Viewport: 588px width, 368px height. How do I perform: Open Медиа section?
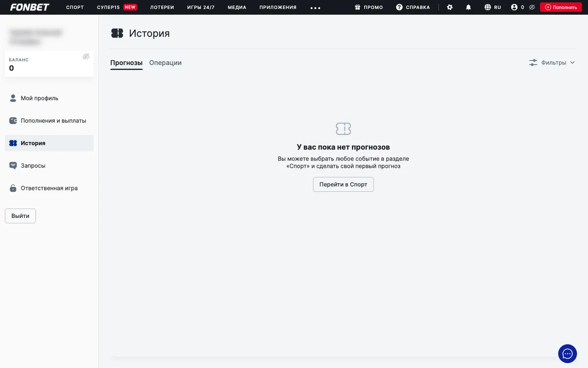pos(237,7)
